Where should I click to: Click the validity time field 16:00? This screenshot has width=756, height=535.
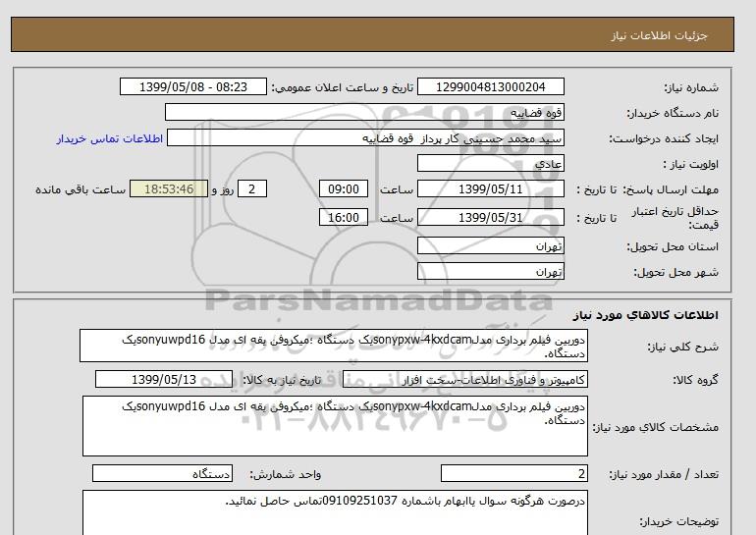pyautogui.click(x=344, y=217)
